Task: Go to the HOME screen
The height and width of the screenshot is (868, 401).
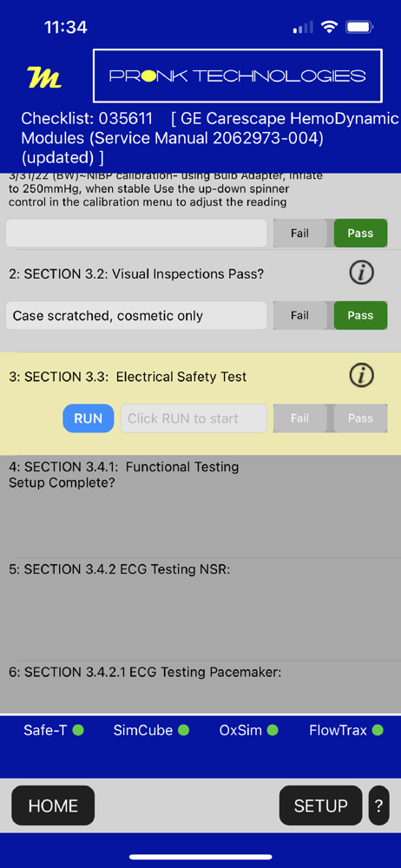Action: click(53, 806)
